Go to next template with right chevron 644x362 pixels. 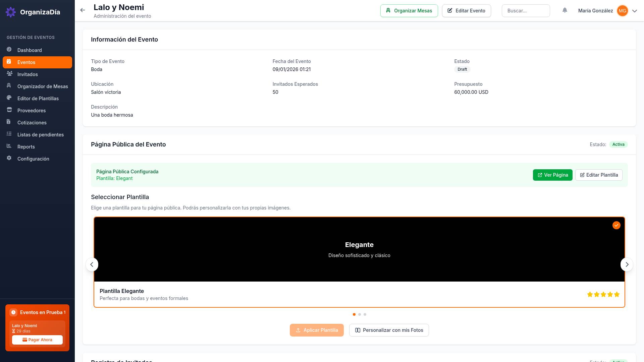[x=627, y=264]
